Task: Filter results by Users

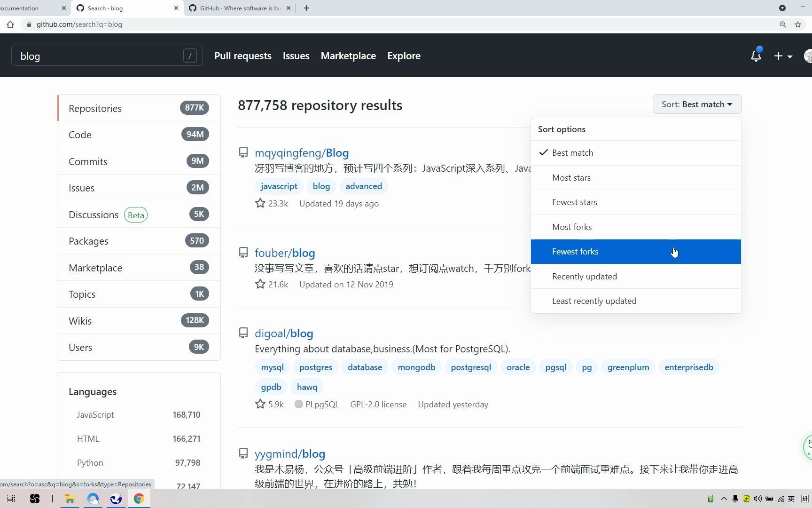Action: (139, 347)
